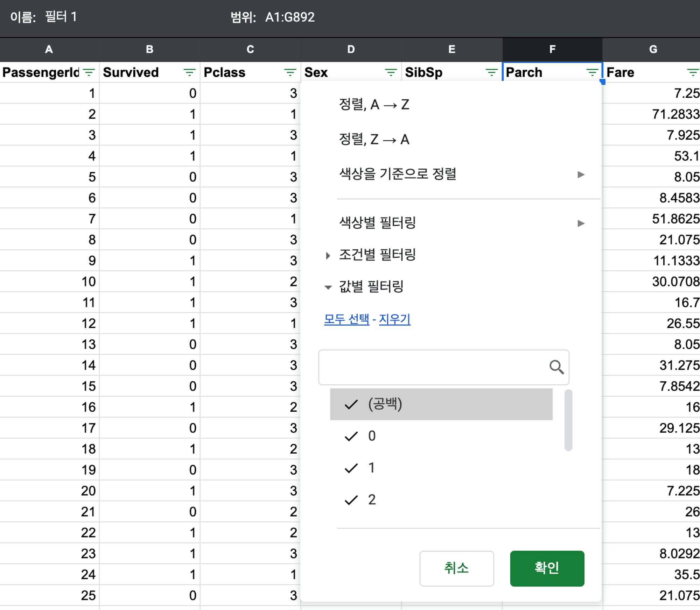Expand the 조건별 필터링 section
Screen dimensions: 700x610
point(377,255)
